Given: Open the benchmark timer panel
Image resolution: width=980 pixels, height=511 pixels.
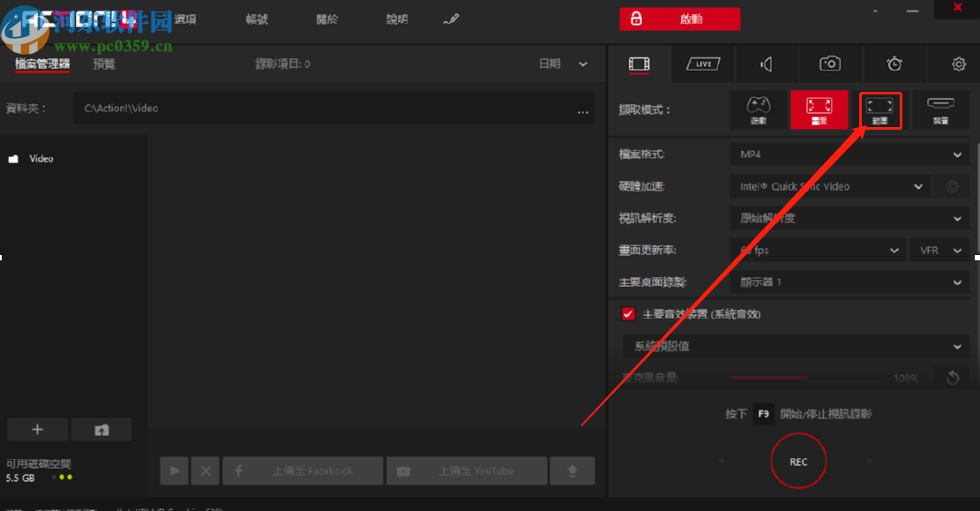Looking at the screenshot, I should point(894,64).
